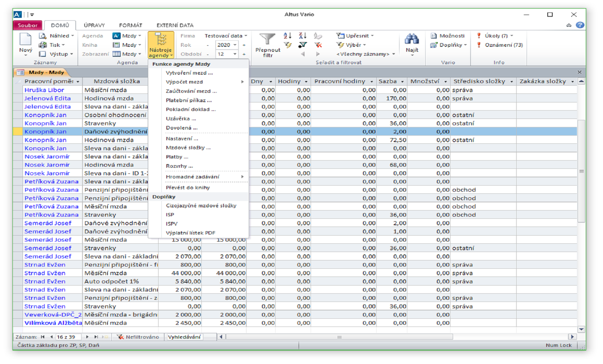Close the Mzdy - Mzdy document tab
This screenshot has width=603, height=364.
coord(579,72)
